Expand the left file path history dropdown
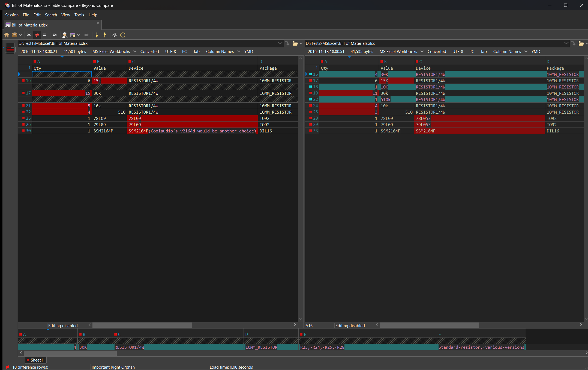The width and height of the screenshot is (588, 370). 280,43
